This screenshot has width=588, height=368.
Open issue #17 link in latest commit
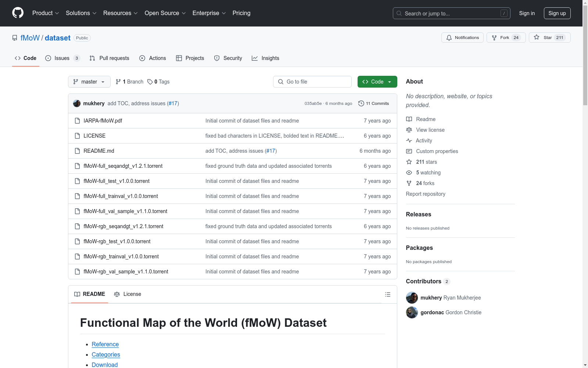(173, 103)
